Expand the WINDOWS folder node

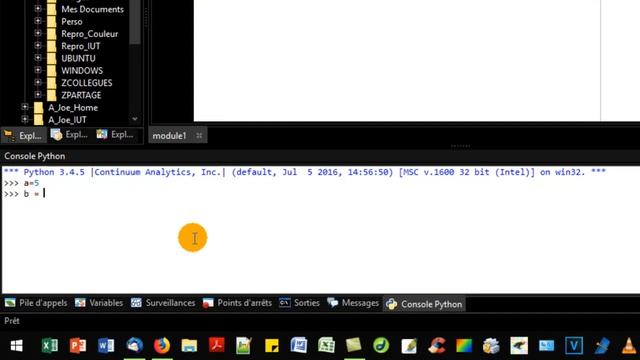tap(38, 70)
